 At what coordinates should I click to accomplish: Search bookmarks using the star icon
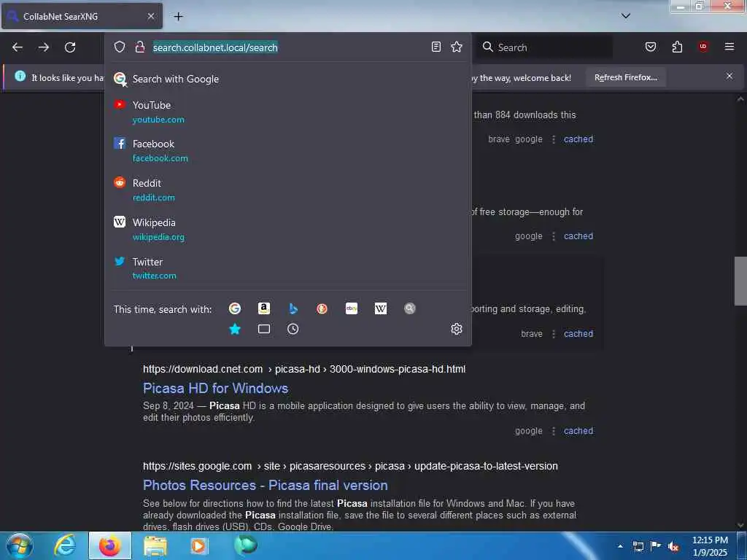[234, 329]
